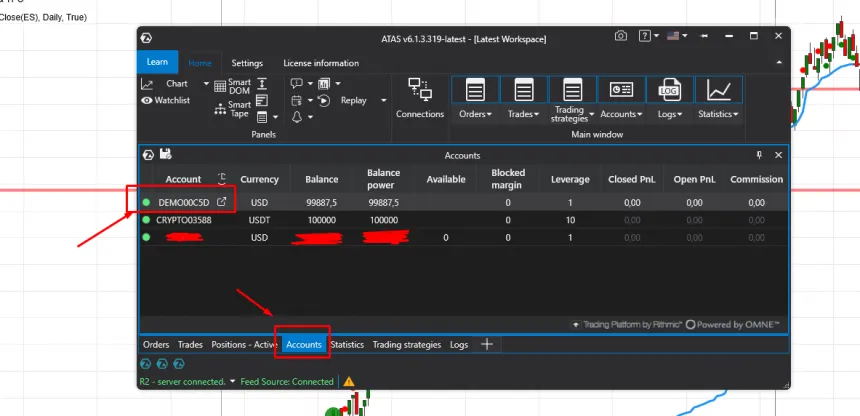Open the Replay dropdown in ribbon

coord(383,100)
